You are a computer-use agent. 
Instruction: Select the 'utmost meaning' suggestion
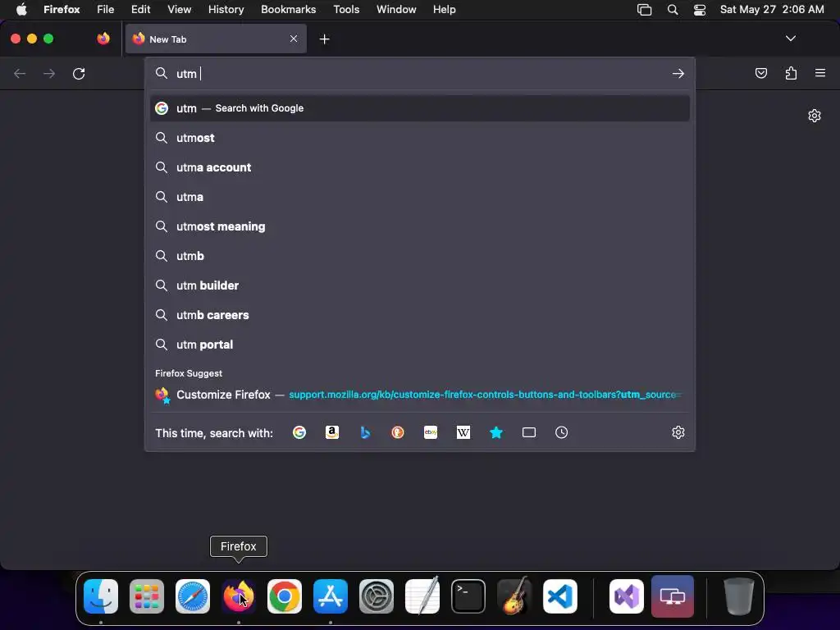tap(420, 226)
